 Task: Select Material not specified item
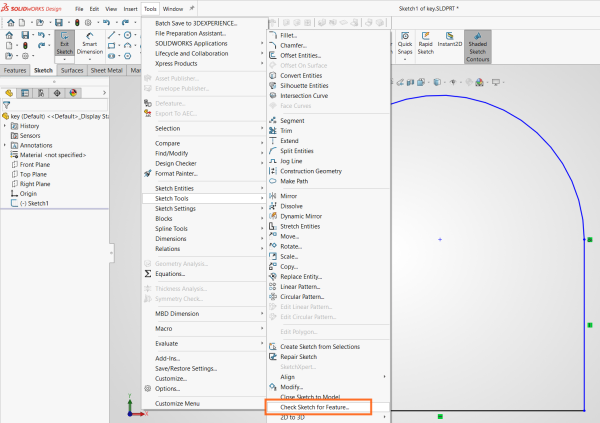click(53, 155)
